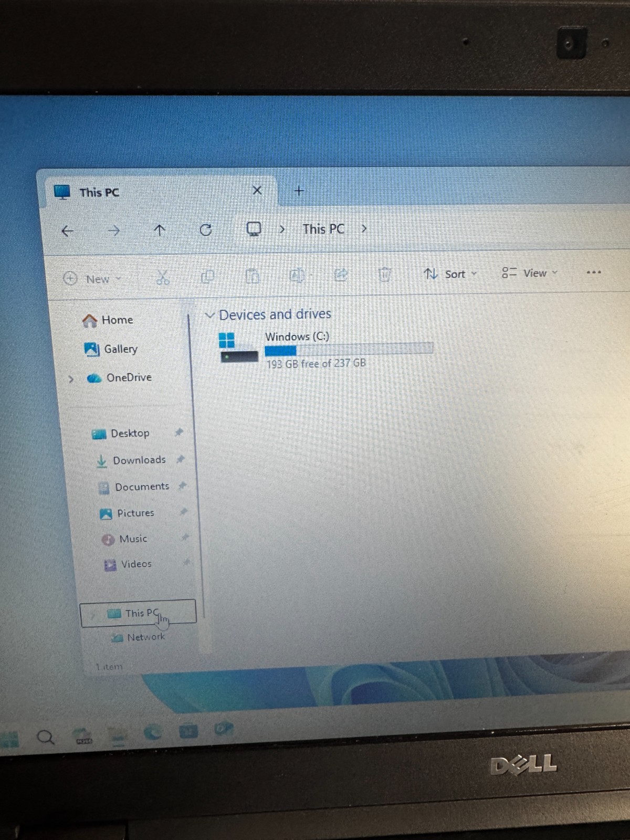Refresh the This PC view
This screenshot has width=630, height=840.
[206, 229]
